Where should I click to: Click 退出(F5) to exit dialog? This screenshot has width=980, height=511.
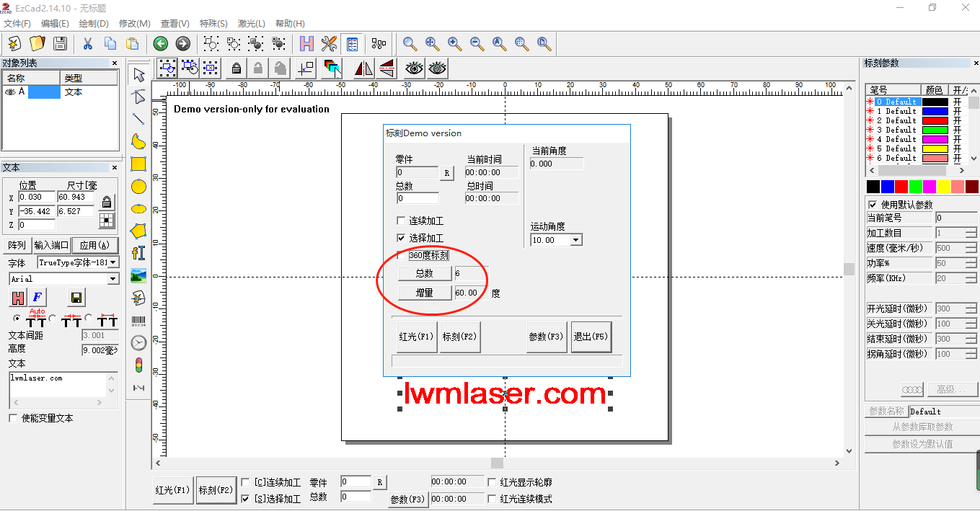(591, 337)
